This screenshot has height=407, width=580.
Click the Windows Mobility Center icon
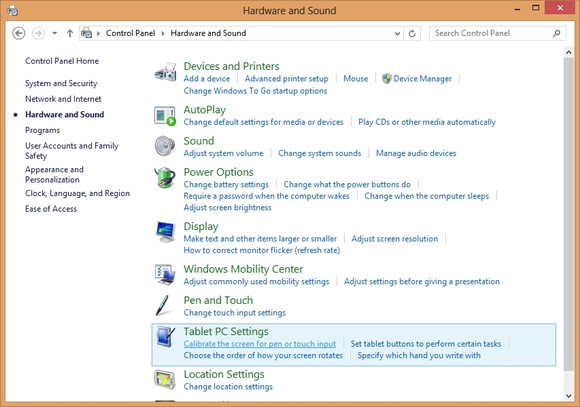coord(165,274)
